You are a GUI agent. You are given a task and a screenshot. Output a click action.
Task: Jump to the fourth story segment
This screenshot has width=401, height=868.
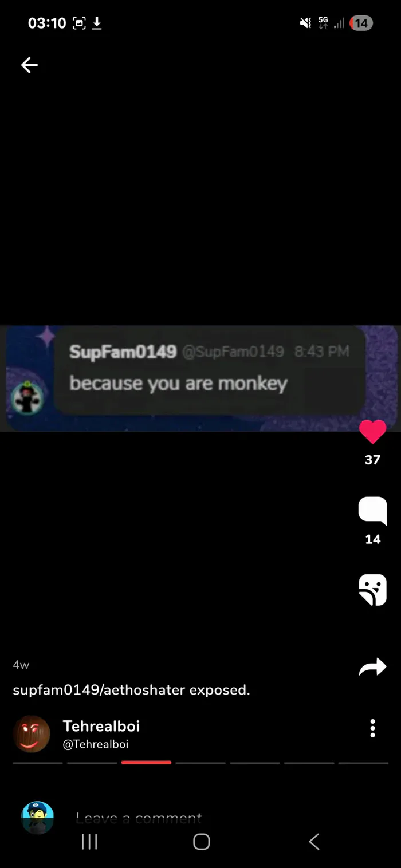(x=200, y=763)
